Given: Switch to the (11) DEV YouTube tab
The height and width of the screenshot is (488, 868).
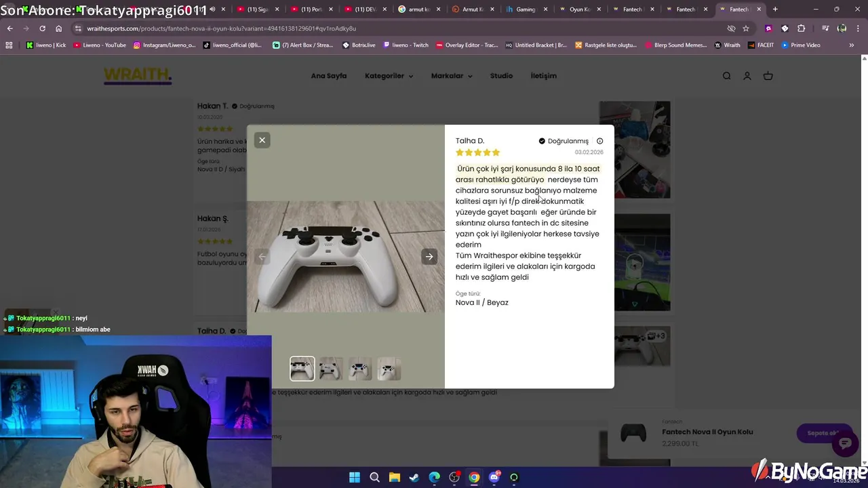Looking at the screenshot, I should pos(366,9).
